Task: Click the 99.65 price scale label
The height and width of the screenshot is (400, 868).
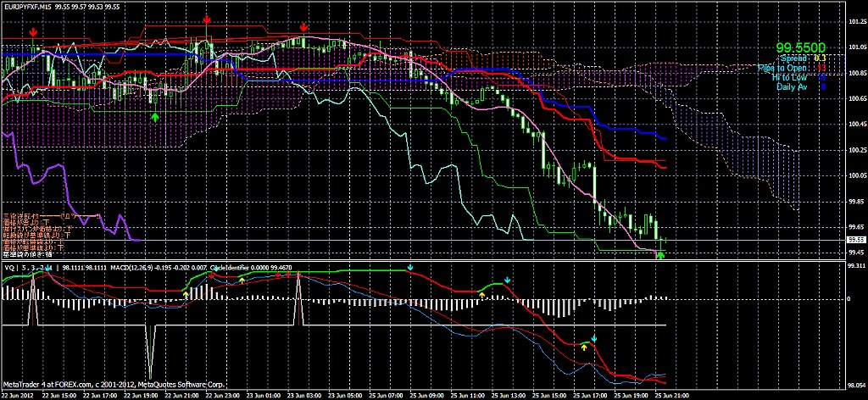Action: coord(856,226)
